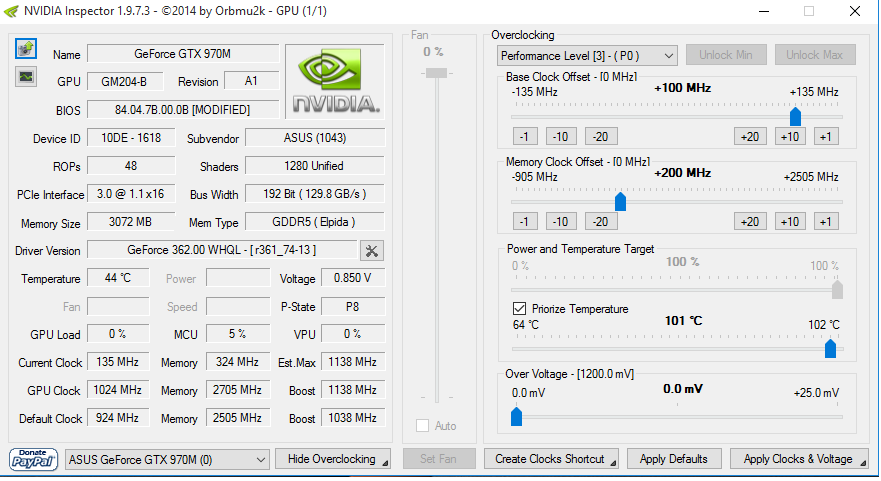Open the ASUS GeForce GTX 970M GPU selector

tap(167, 460)
